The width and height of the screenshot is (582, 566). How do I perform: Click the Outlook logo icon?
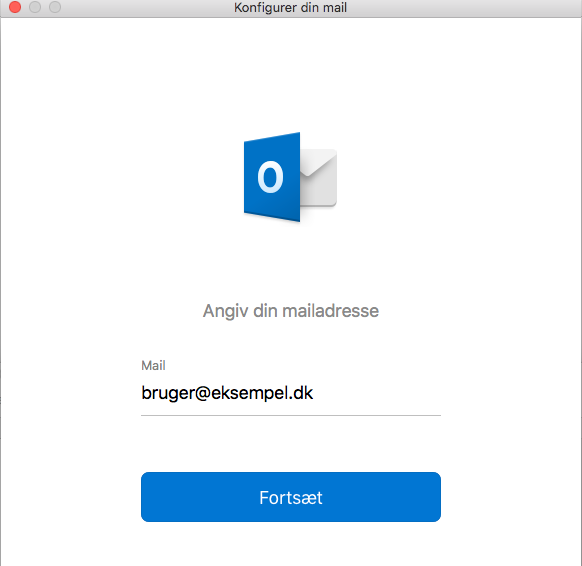[290, 177]
